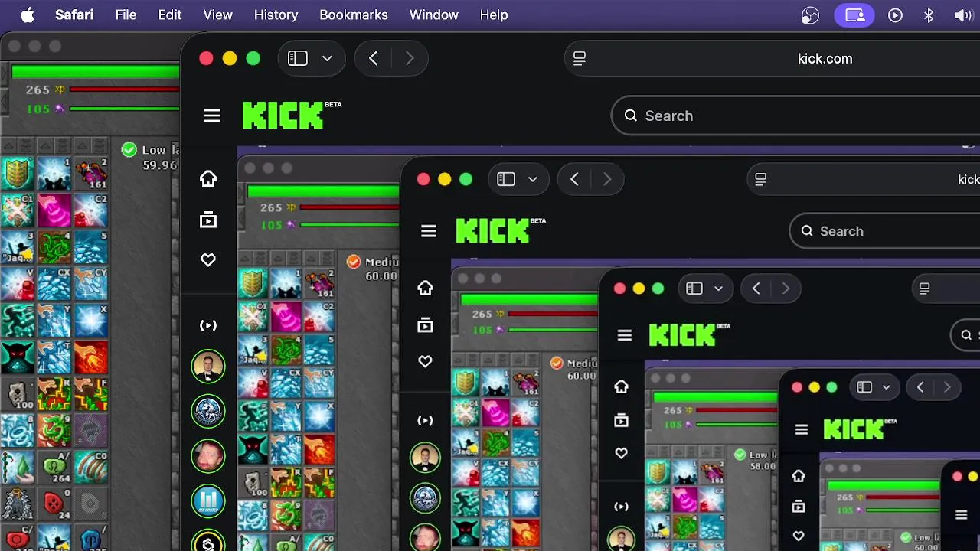Viewport: 980px width, 551px height.
Task: Click the Search field in largest Kick window
Action: coord(795,116)
